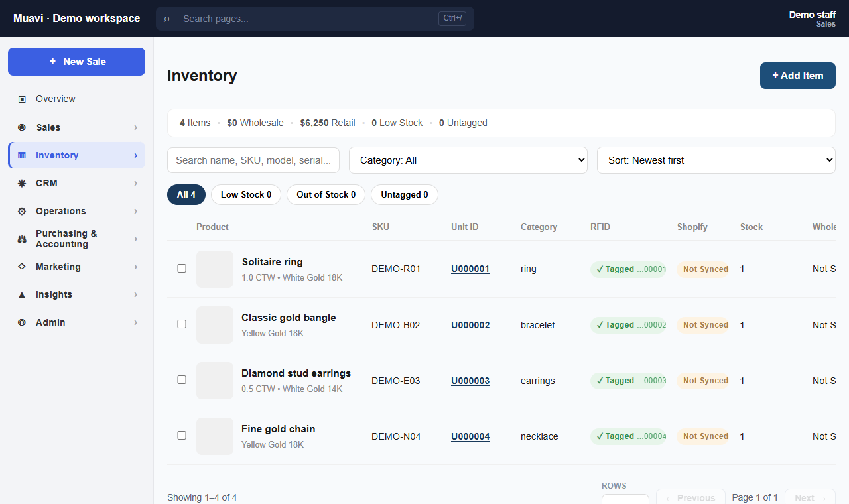Click the Tagged badge for DEMO-B02
Screen dimensions: 849x504
(x=628, y=325)
